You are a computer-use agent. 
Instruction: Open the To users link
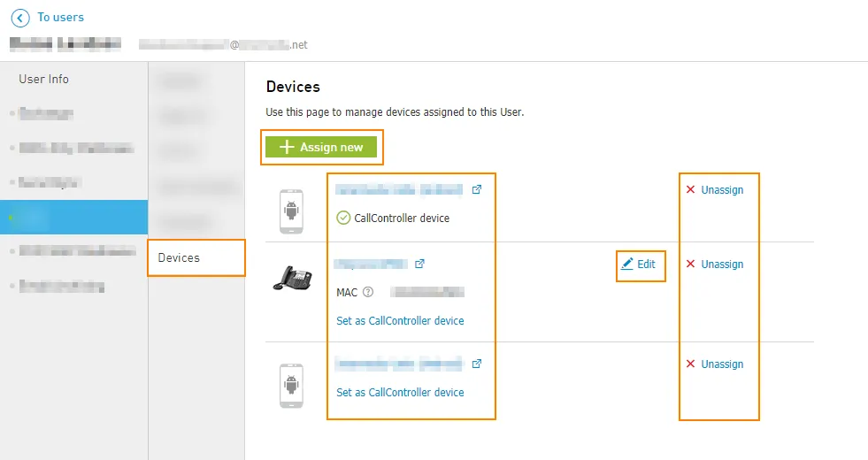[x=60, y=17]
